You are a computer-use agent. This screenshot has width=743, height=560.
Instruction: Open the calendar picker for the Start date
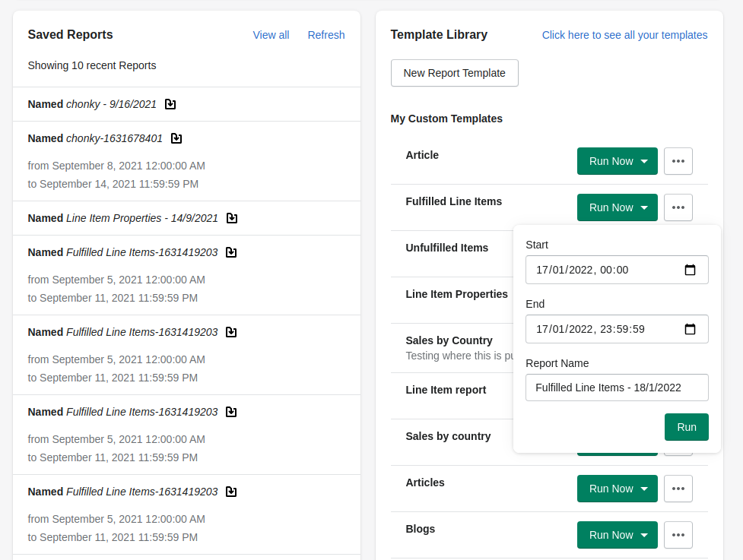tap(690, 270)
